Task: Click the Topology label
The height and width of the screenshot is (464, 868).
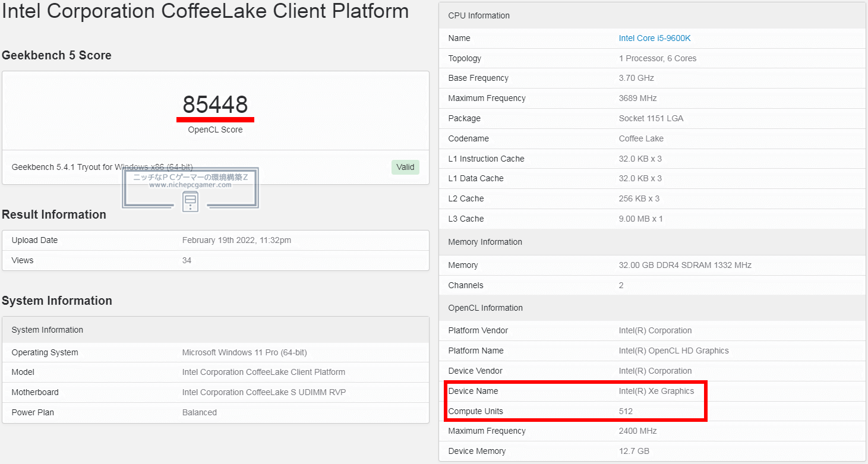Action: click(465, 58)
